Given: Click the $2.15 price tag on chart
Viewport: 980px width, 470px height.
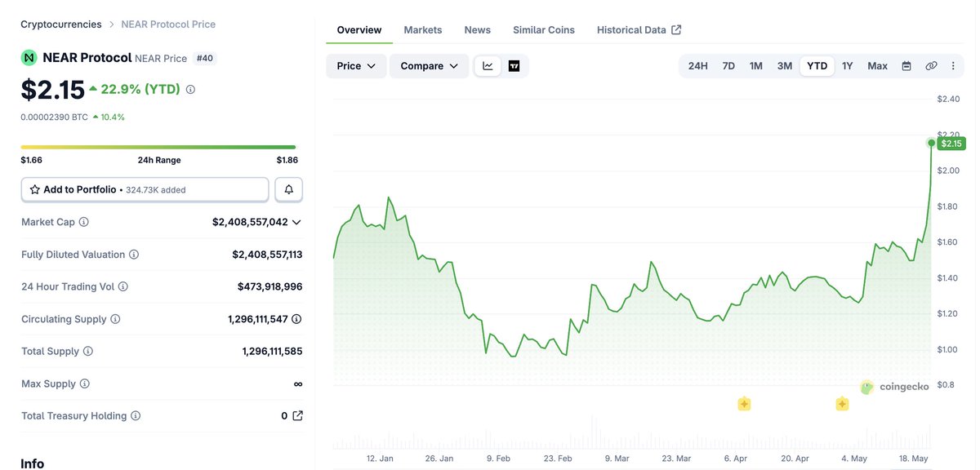Looking at the screenshot, I should (951, 144).
